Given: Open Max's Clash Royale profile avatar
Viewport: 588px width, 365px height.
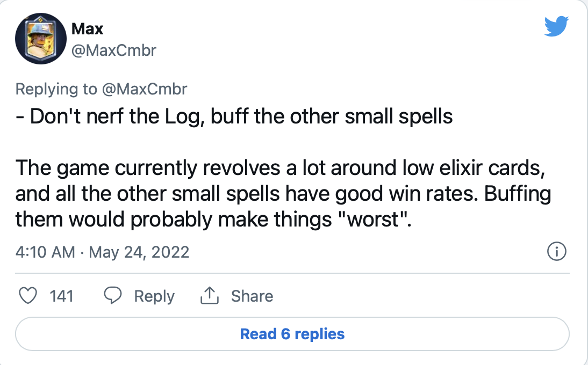Looking at the screenshot, I should pyautogui.click(x=41, y=39).
